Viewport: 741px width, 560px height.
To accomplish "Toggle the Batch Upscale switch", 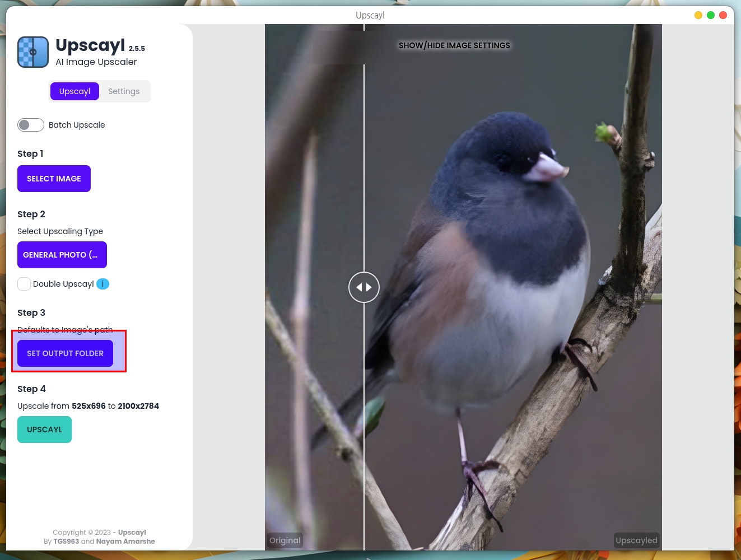I will pyautogui.click(x=31, y=125).
